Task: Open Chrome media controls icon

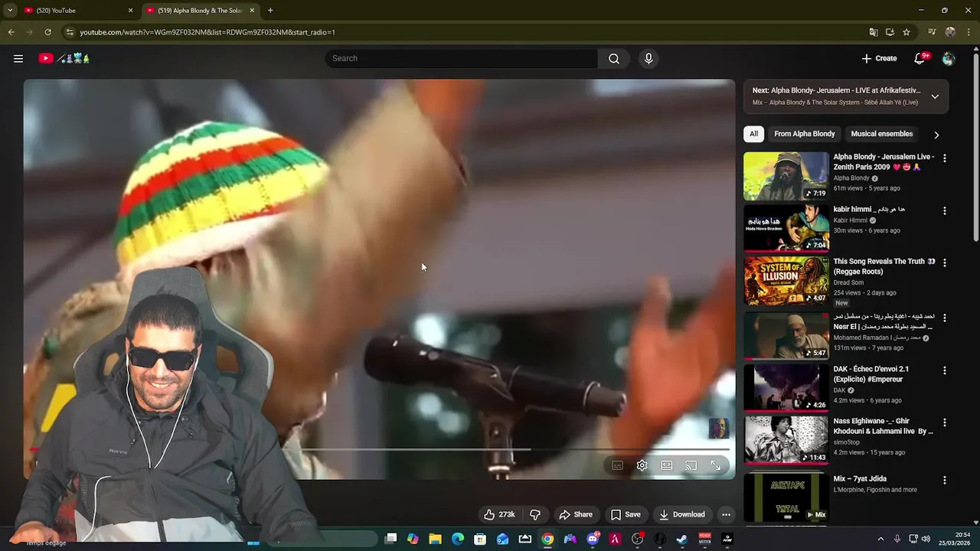Action: (932, 32)
